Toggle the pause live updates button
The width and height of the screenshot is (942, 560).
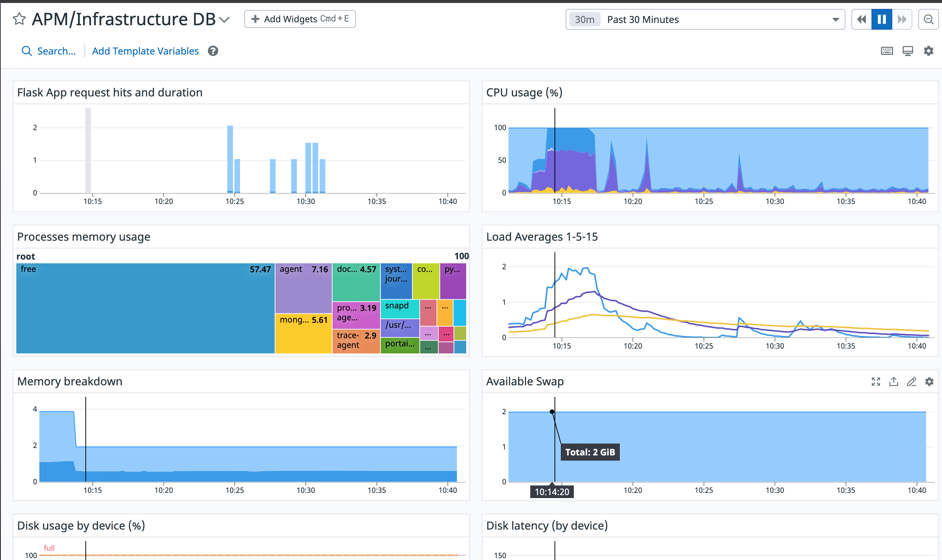[x=882, y=19]
